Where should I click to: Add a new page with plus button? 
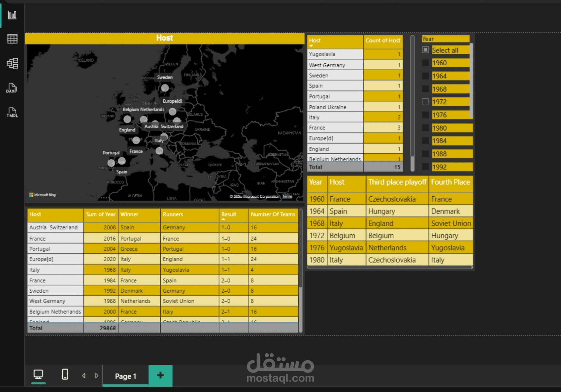pyautogui.click(x=160, y=375)
